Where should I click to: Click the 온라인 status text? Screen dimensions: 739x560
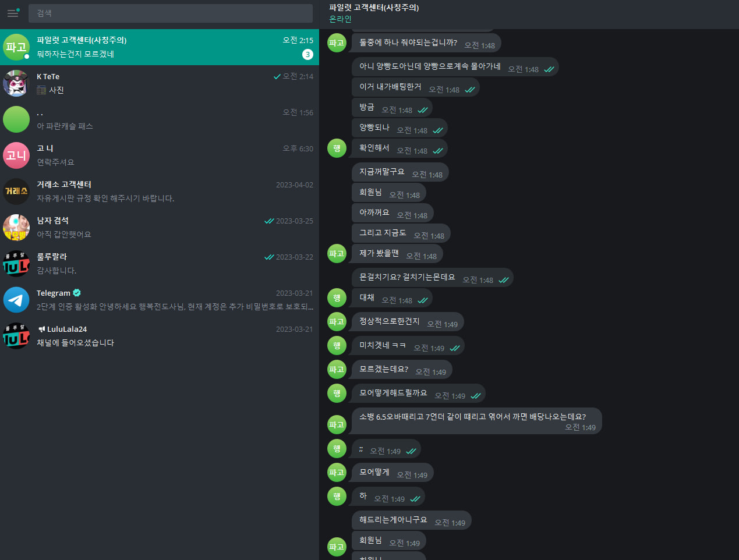pos(340,19)
